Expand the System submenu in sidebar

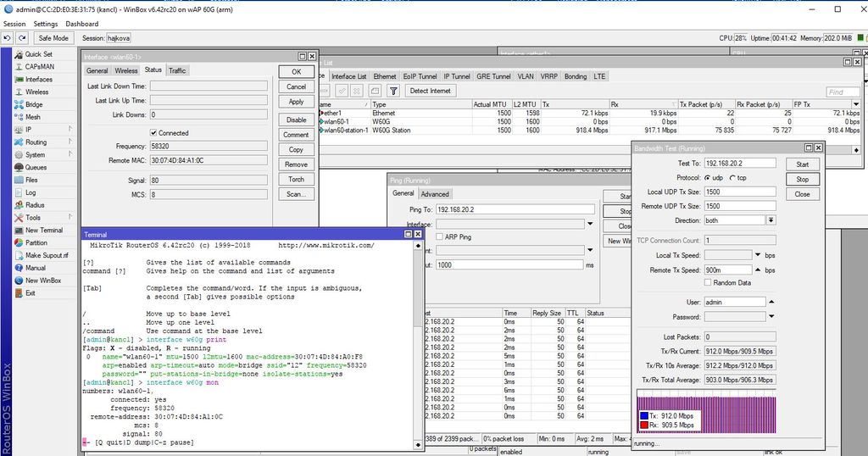(x=70, y=155)
